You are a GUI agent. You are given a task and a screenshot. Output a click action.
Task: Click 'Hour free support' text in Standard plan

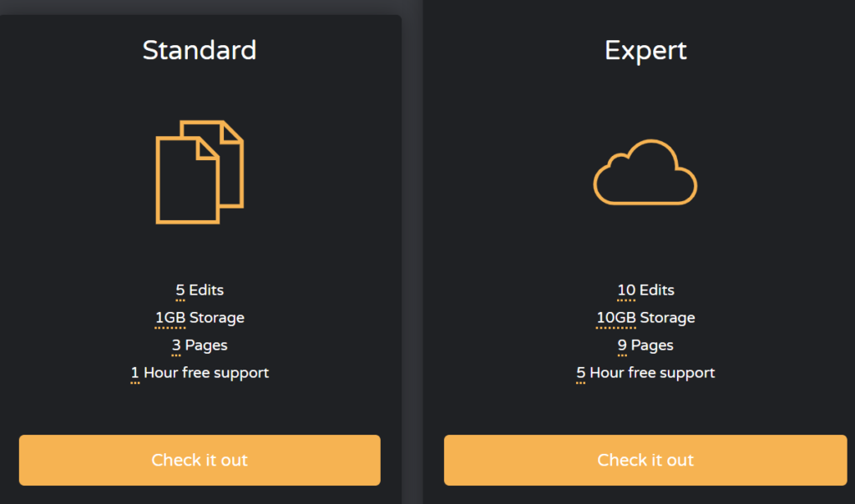tap(206, 373)
